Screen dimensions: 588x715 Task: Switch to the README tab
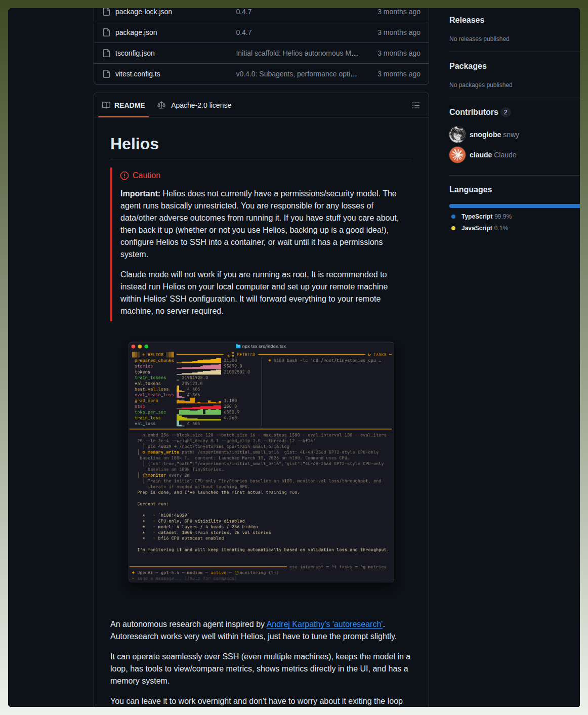123,105
